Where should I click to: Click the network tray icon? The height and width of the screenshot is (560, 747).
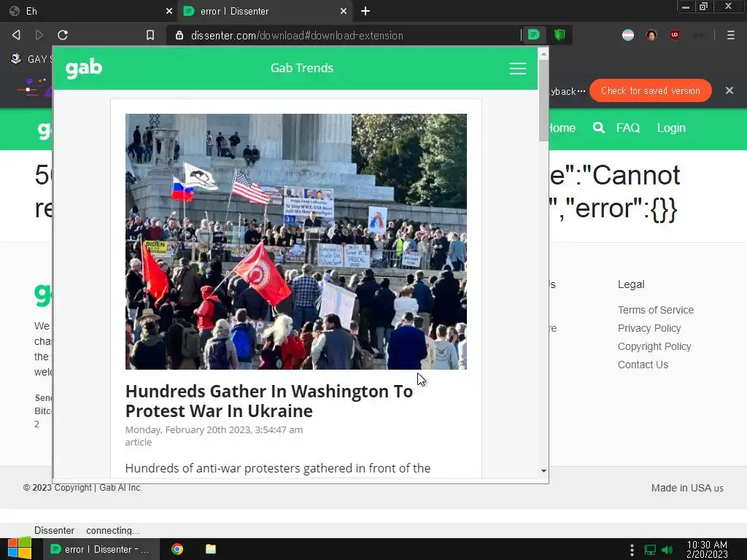coord(650,550)
